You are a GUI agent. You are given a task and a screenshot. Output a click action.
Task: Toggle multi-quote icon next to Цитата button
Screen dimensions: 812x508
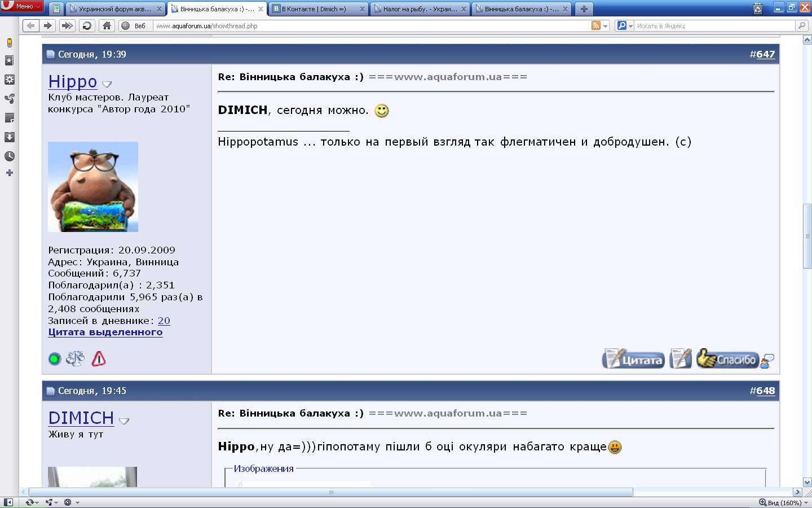681,359
